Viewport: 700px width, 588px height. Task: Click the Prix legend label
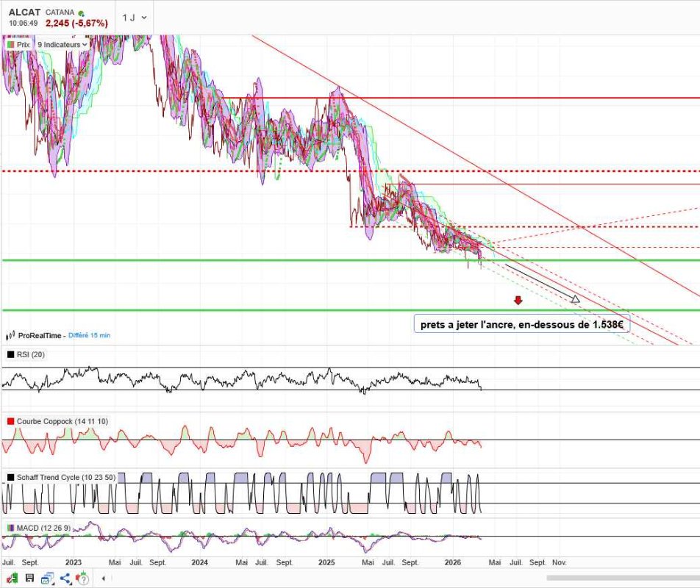tap(24, 45)
